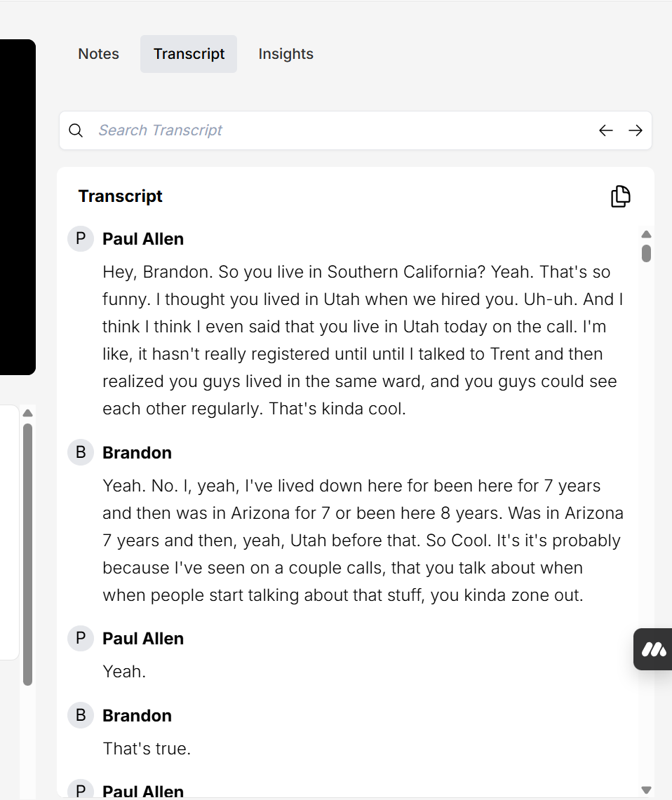This screenshot has height=800, width=672.
Task: Click the search magnifier icon
Action: click(76, 130)
